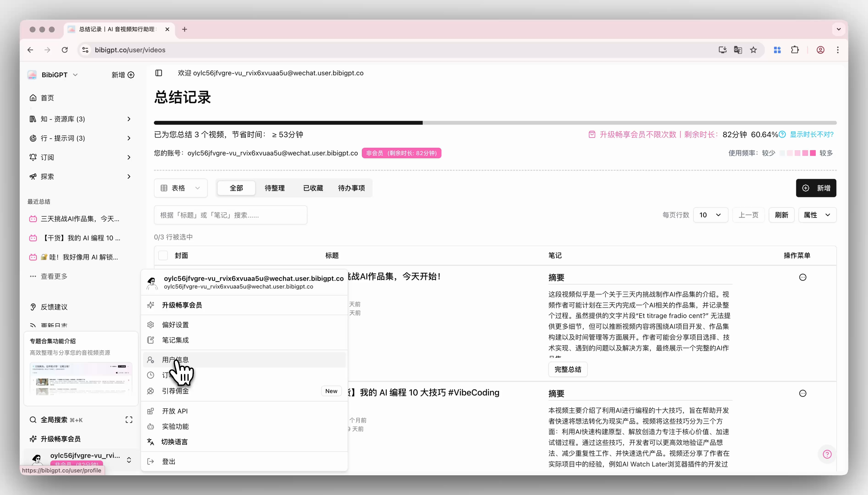This screenshot has width=868, height=495.
Task: Select the 已收藏 tab
Action: (x=313, y=188)
